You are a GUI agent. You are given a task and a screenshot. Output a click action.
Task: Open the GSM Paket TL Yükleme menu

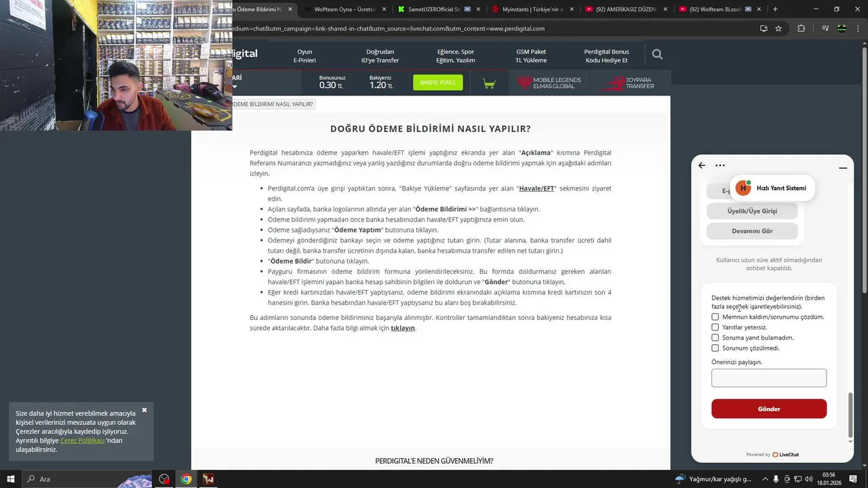pos(531,56)
